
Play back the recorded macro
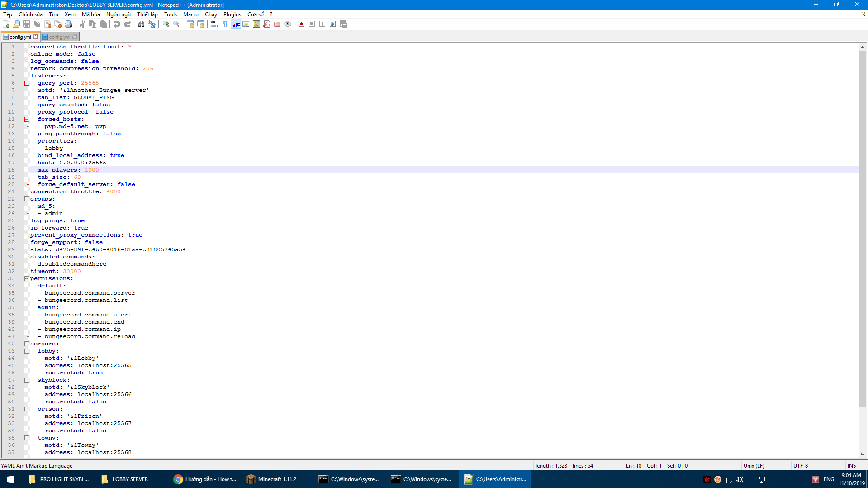tap(323, 24)
